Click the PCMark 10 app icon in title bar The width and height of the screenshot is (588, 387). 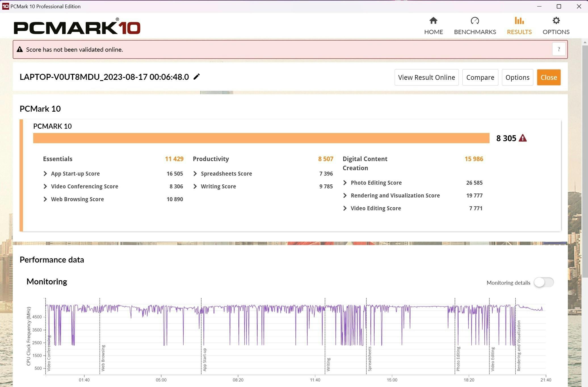pyautogui.click(x=5, y=6)
